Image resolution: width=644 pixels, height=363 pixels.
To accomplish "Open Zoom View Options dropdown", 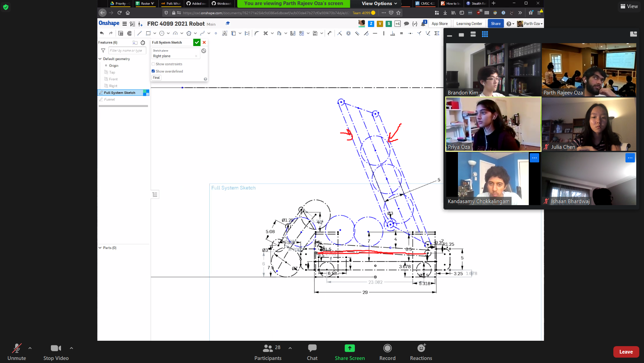I will click(x=379, y=3).
